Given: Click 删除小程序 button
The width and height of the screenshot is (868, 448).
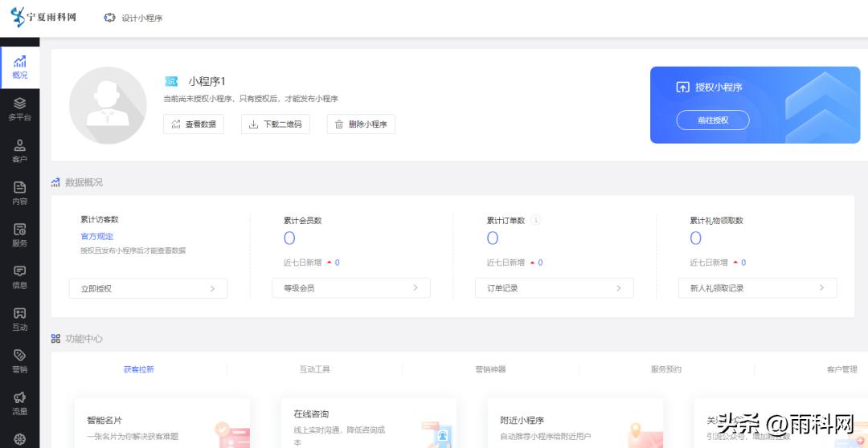Looking at the screenshot, I should tap(361, 124).
